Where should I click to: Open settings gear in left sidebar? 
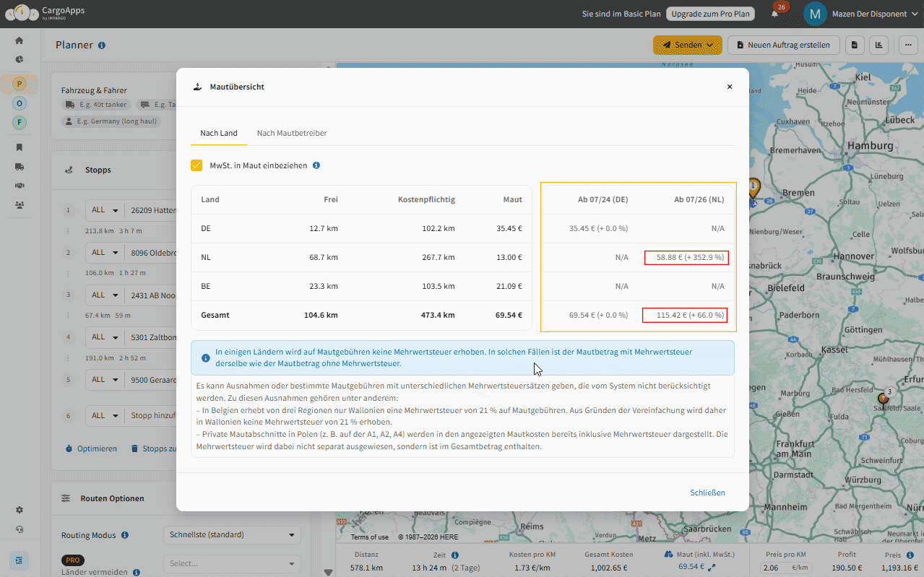(20, 510)
